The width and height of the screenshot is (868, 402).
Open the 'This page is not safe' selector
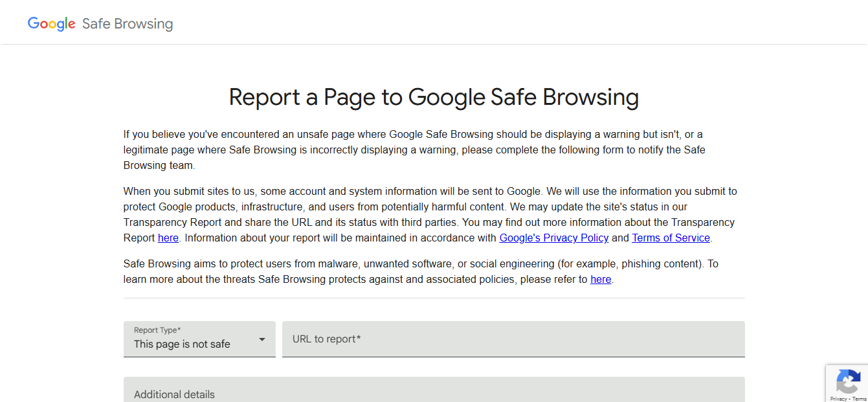pos(182,344)
